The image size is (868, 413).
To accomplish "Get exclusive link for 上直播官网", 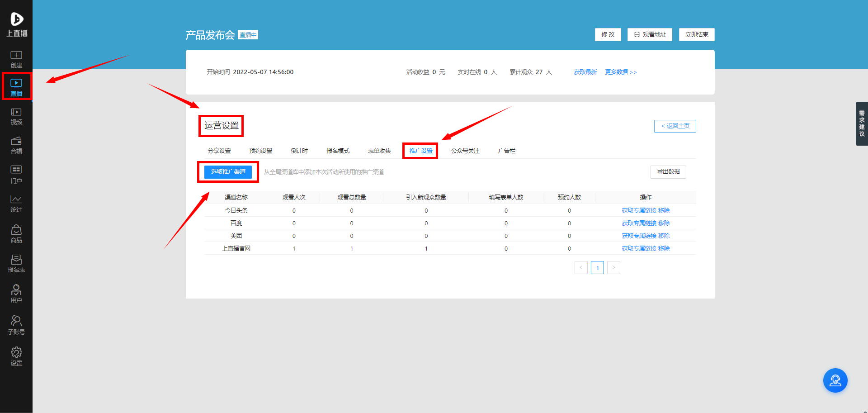I will pyautogui.click(x=639, y=248).
